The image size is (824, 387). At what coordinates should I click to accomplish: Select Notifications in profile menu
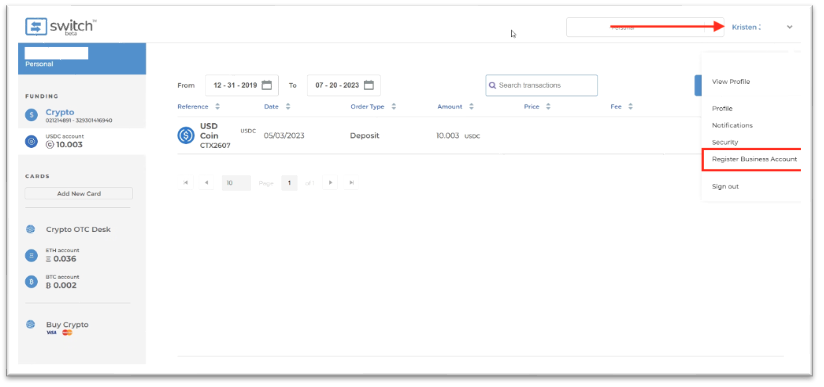click(732, 126)
